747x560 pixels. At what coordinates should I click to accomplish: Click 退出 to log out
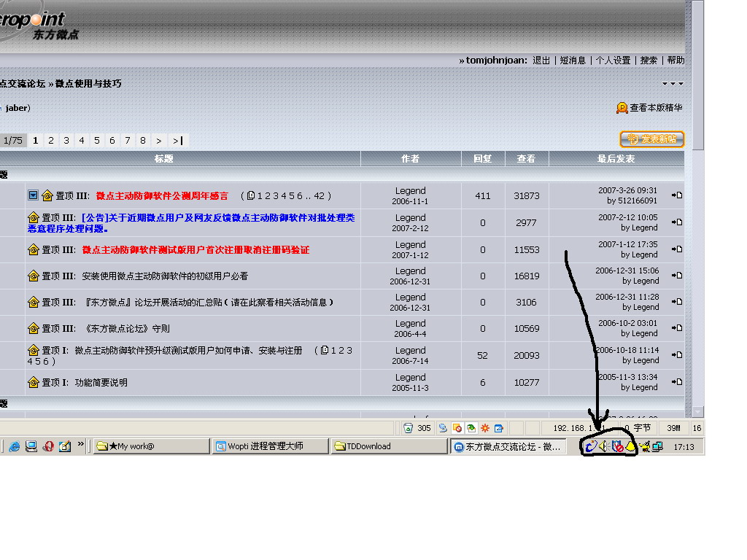541,61
